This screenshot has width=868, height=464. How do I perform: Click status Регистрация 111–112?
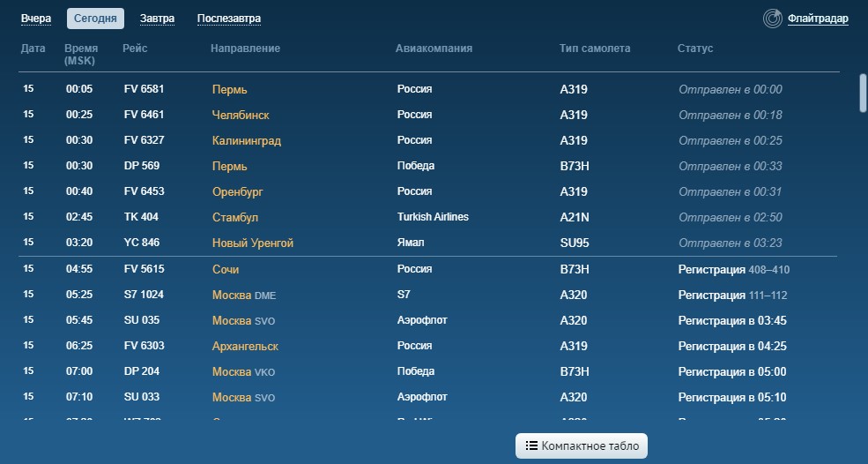(x=733, y=295)
